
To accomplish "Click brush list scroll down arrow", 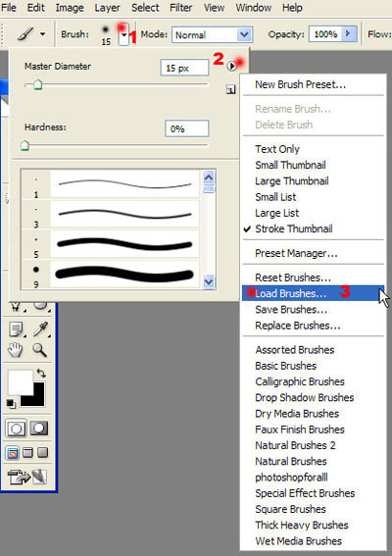I will click(x=209, y=281).
